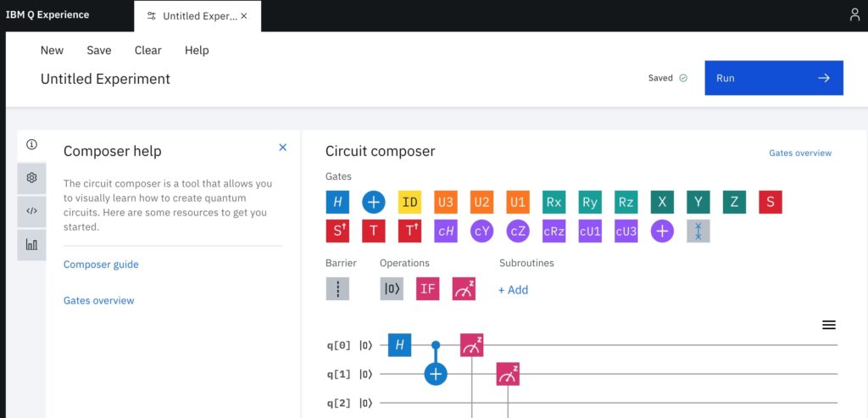
Task: Pick the U3 gate tile
Action: tap(446, 202)
